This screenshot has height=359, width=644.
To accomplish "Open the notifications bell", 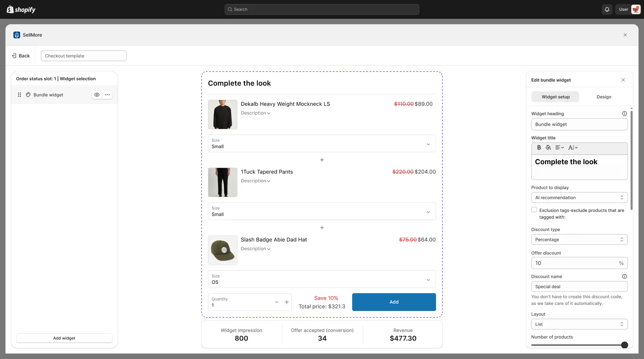I will click(x=607, y=9).
